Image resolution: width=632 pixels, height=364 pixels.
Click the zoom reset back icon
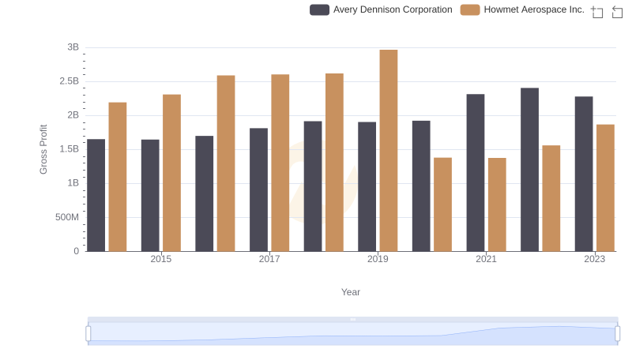coord(617,12)
